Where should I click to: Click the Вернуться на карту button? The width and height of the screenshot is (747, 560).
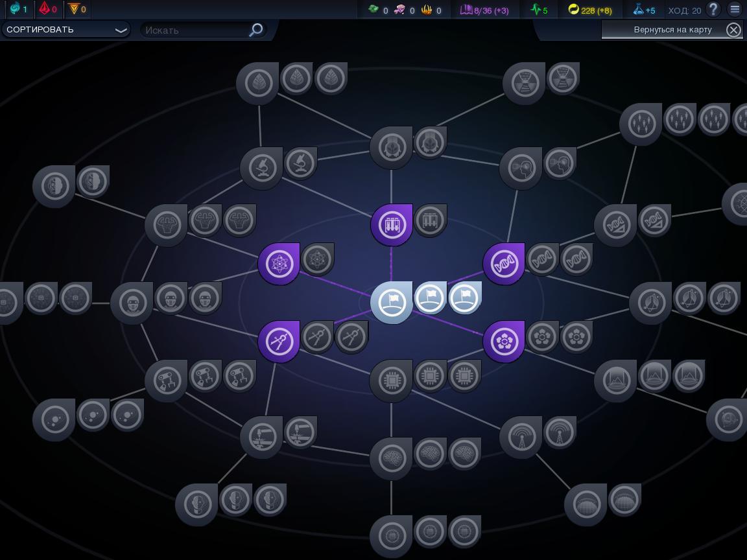click(x=672, y=30)
